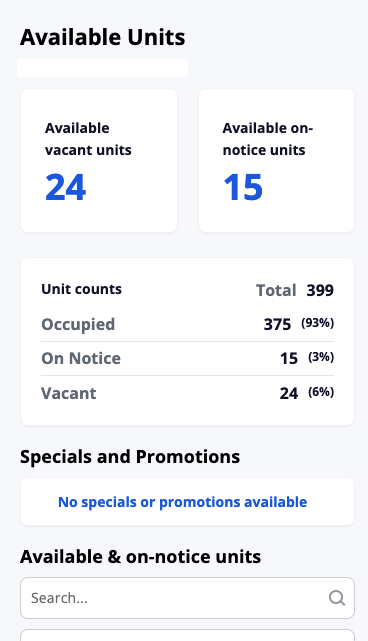
Task: Select the blue 15 on-notice units number
Action: tap(243, 187)
